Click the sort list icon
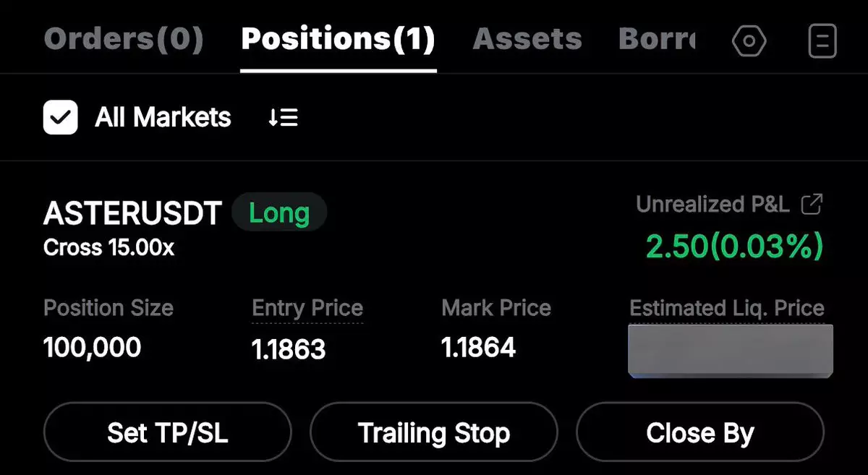The image size is (868, 475). (283, 118)
